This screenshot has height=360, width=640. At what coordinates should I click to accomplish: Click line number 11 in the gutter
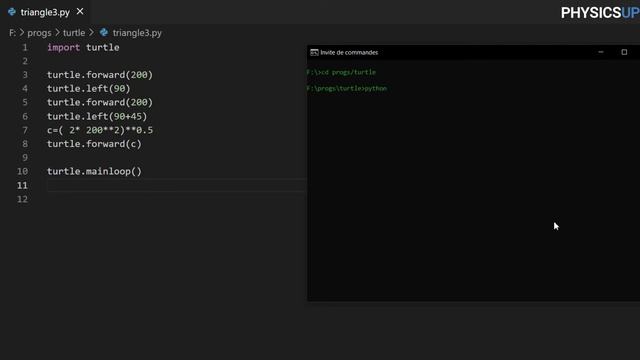(x=22, y=185)
